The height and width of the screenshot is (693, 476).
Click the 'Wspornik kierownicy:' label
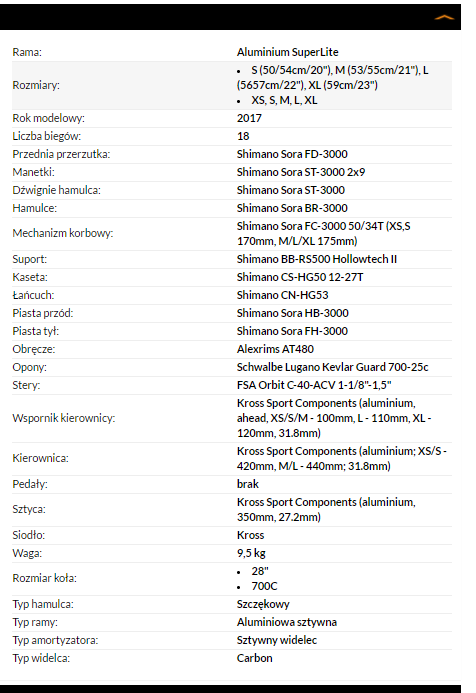pos(64,418)
